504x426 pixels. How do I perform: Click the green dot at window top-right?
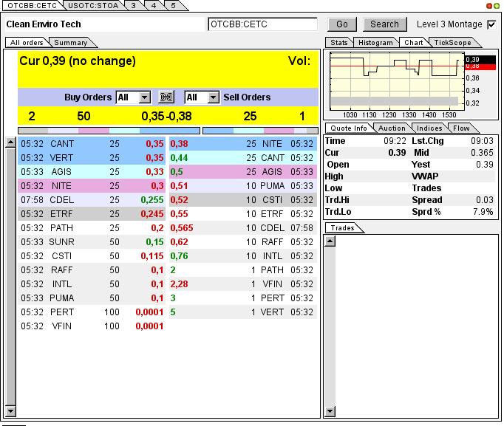point(497,6)
